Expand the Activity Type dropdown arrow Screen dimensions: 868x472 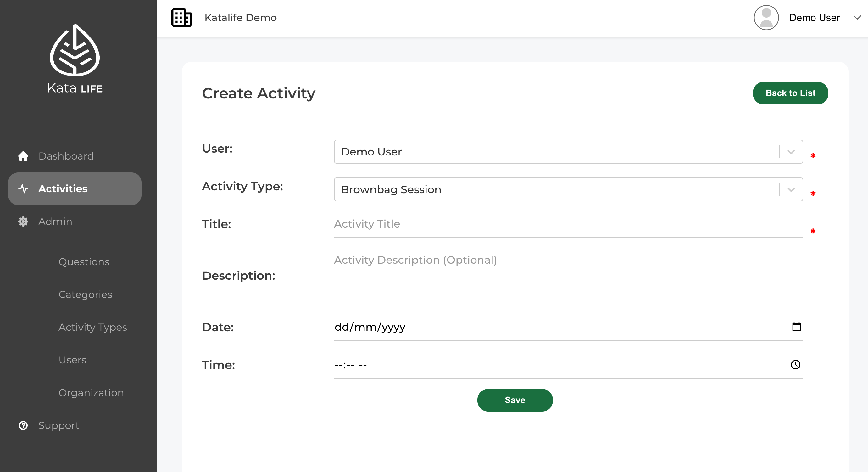click(791, 189)
